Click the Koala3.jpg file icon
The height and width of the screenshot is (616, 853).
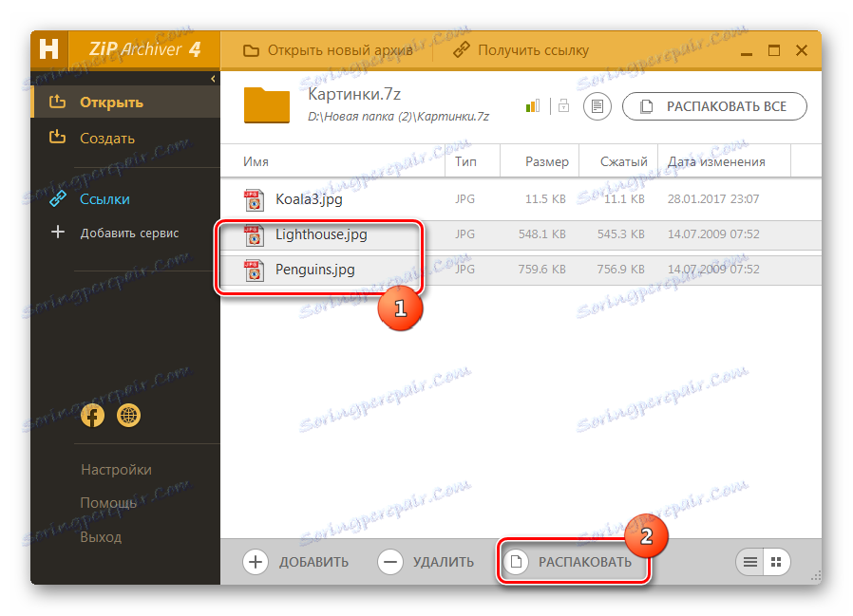coord(254,200)
